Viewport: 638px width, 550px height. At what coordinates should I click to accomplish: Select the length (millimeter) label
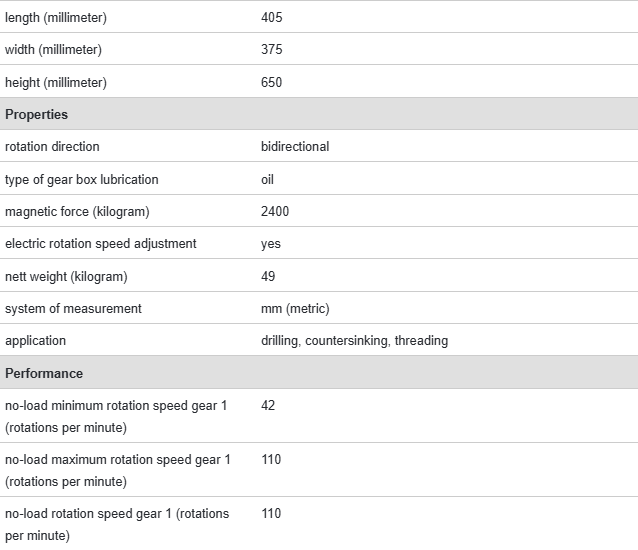pos(56,18)
